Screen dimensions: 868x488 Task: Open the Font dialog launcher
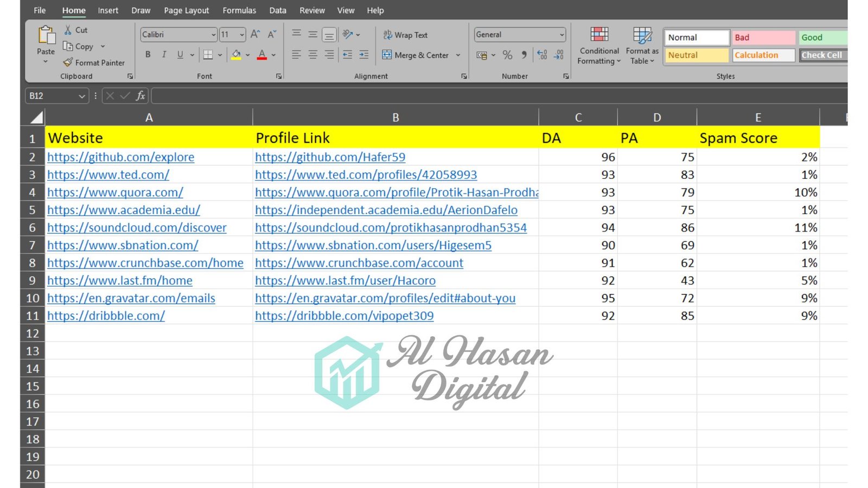point(279,76)
